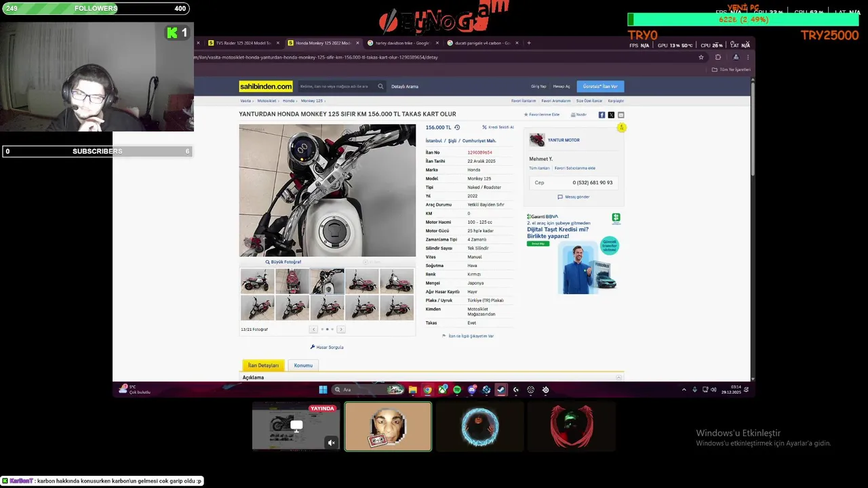Open File Explorer from the taskbar
Image resolution: width=868 pixels, height=488 pixels.
[412, 390]
